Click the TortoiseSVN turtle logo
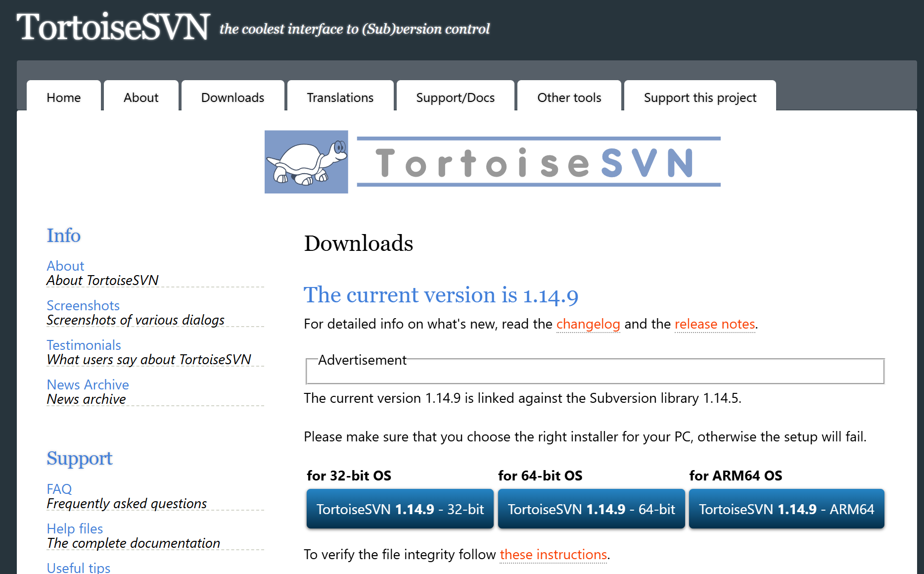Viewport: 924px width, 574px height. 306,161
